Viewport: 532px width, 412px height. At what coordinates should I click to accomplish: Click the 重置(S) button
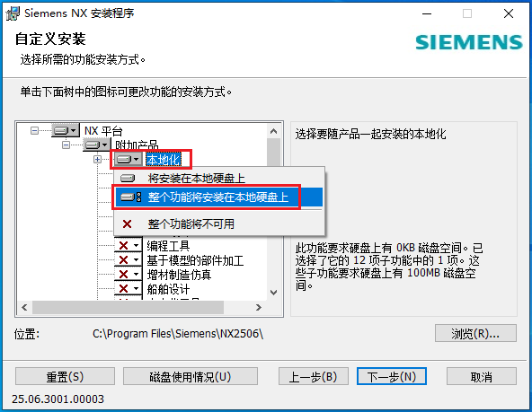pos(65,376)
